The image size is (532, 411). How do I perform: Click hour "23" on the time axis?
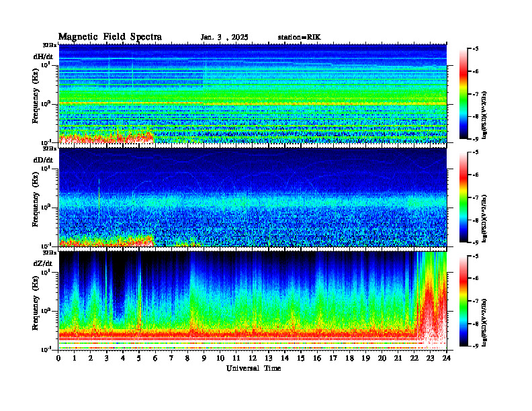431,358
